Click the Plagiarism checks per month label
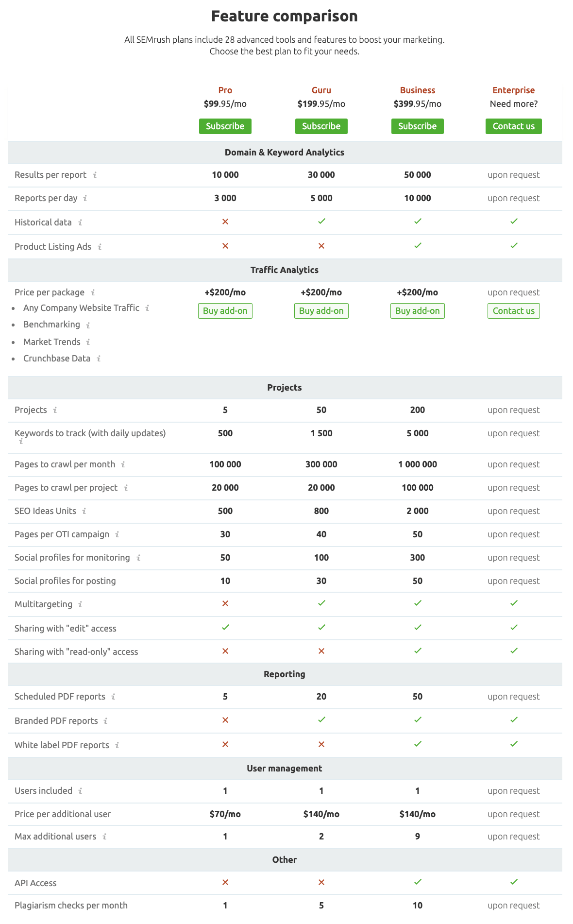 71,906
